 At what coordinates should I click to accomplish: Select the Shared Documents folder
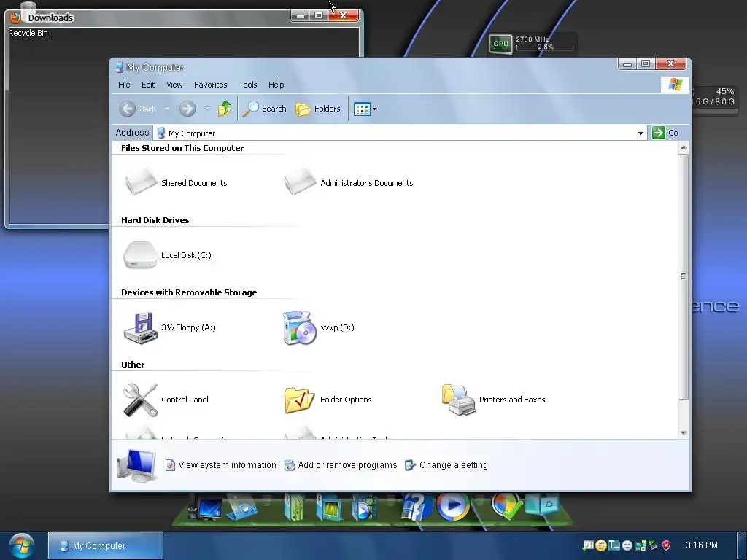[175, 183]
